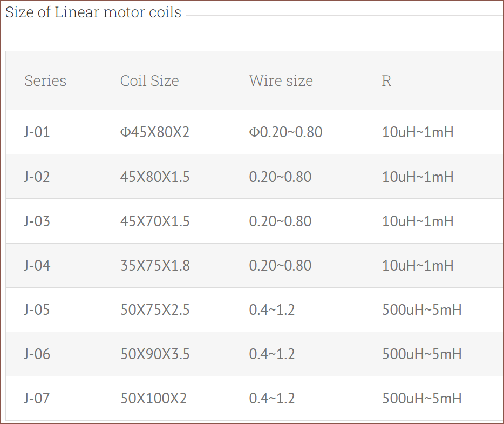Screen dimensions: 504x424
Task: Click the Φ45X80X2 coil size cell
Action: click(x=155, y=132)
